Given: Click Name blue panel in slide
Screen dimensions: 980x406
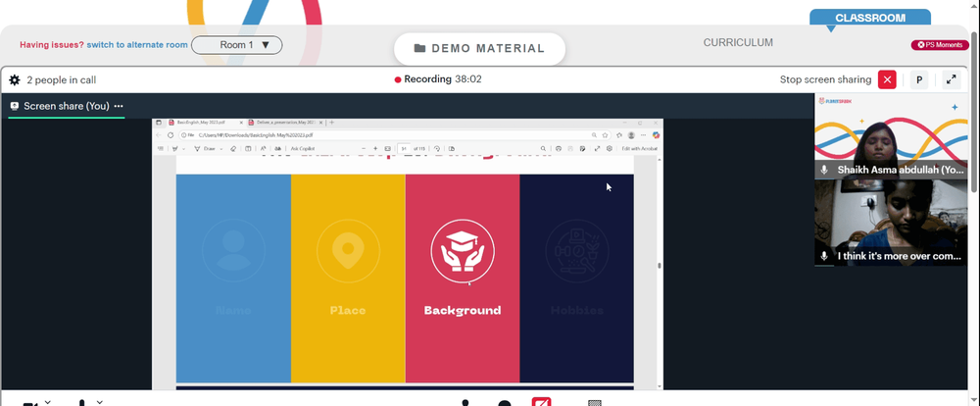Looking at the screenshot, I should pyautogui.click(x=234, y=278).
